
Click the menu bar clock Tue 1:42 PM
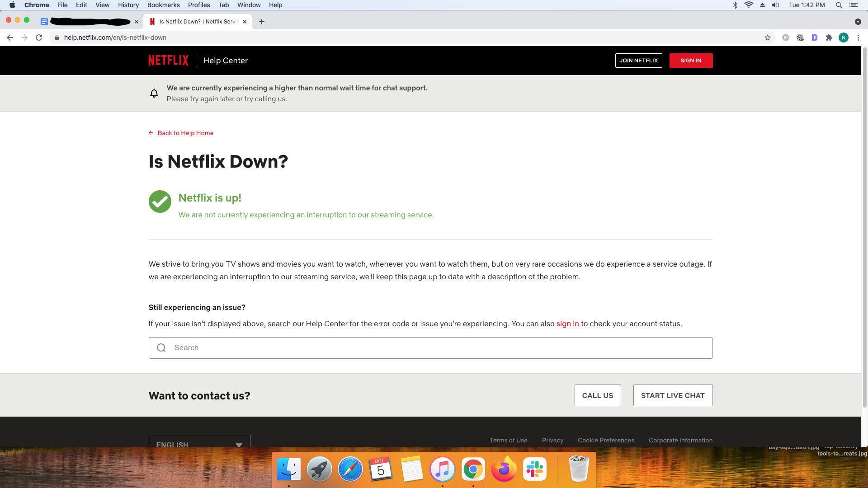coord(807,5)
